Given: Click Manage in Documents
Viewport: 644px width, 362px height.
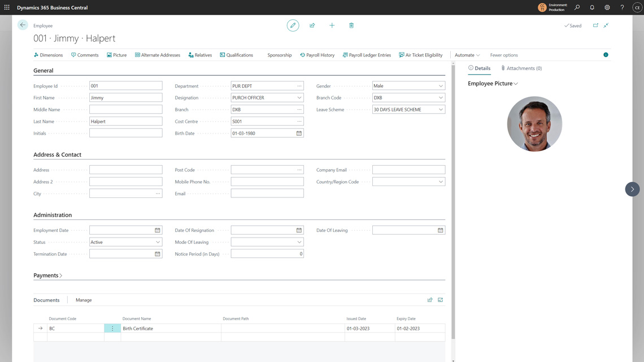Looking at the screenshot, I should coord(84,300).
